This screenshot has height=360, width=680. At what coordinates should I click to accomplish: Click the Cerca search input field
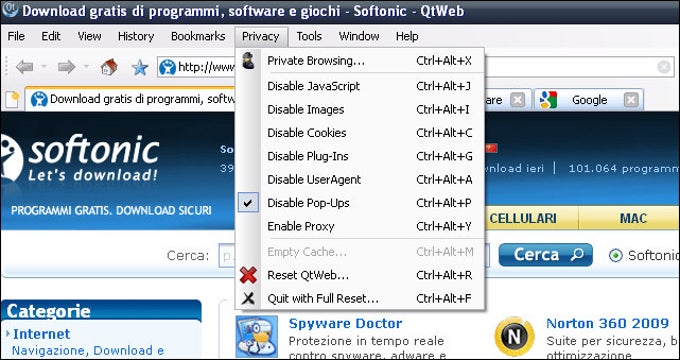354,255
